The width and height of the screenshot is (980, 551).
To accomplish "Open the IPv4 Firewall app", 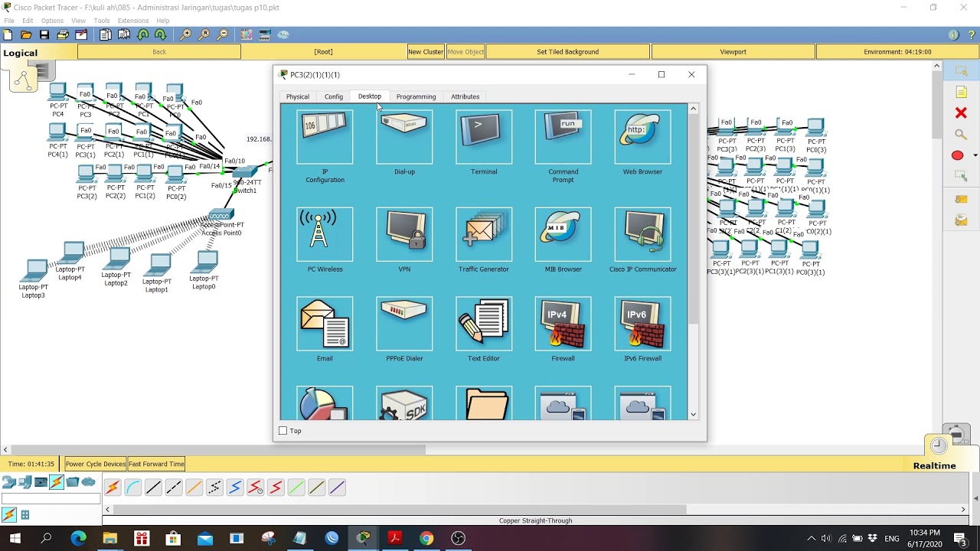I will [563, 324].
